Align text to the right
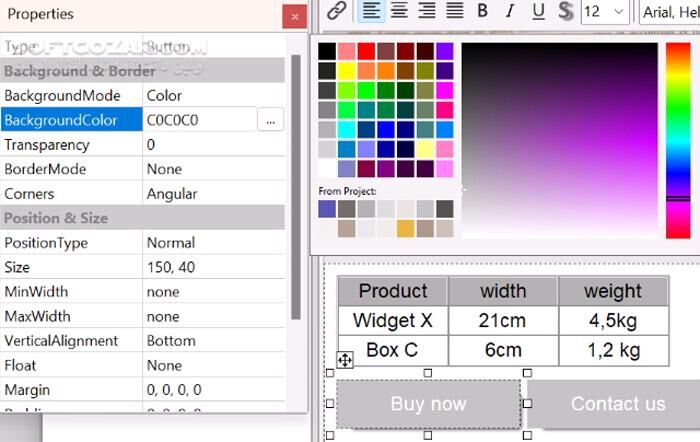The width and height of the screenshot is (700, 442). coord(427,11)
